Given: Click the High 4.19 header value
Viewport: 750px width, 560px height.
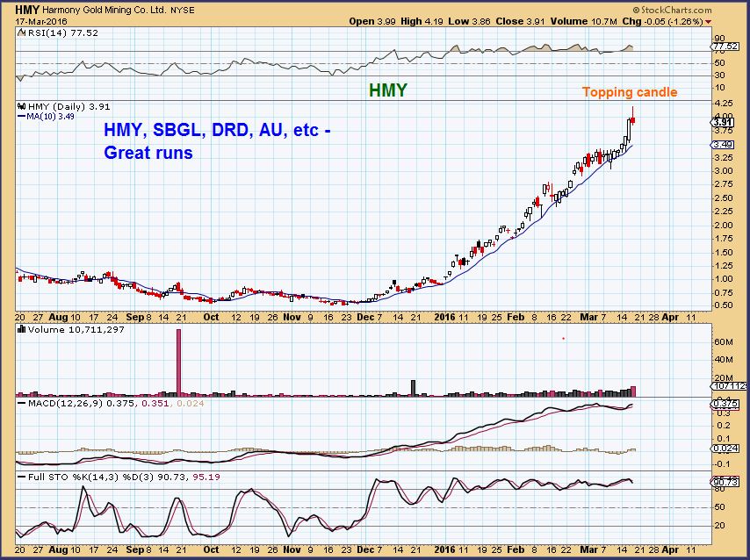Looking at the screenshot, I should tap(422, 22).
